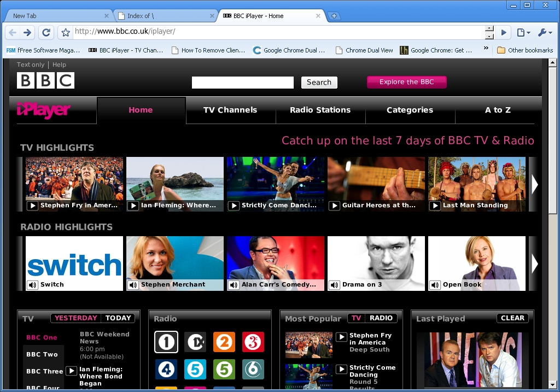Choose the light blue Radio 5 Live icon
Screen dimensions: 560x392
pyautogui.click(x=195, y=369)
